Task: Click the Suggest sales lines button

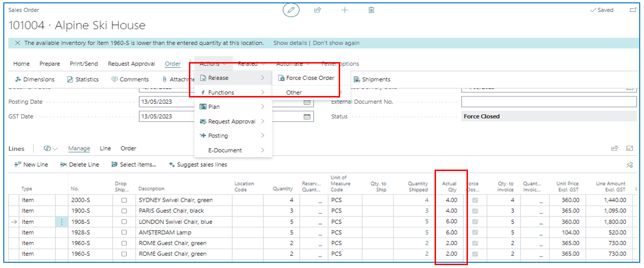Action: pos(198,165)
